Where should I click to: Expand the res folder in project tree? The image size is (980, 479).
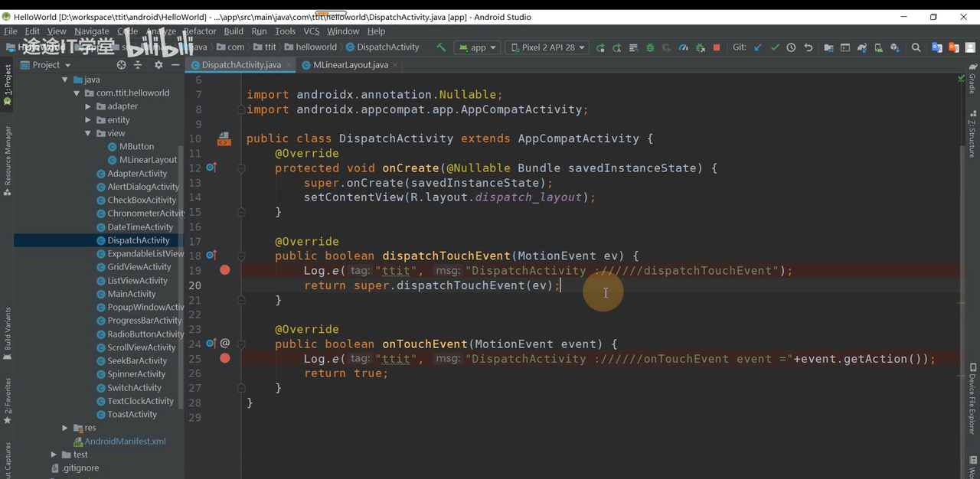pyautogui.click(x=66, y=428)
